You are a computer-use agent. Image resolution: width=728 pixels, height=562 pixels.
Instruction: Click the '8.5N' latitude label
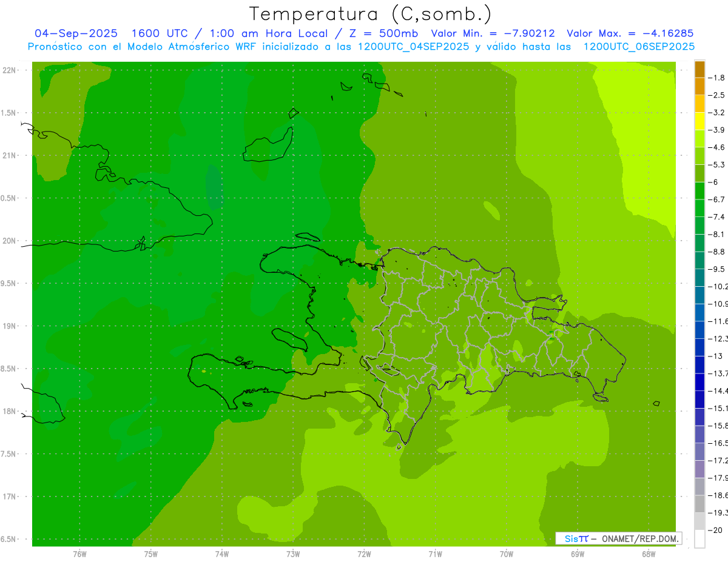pyautogui.click(x=8, y=369)
